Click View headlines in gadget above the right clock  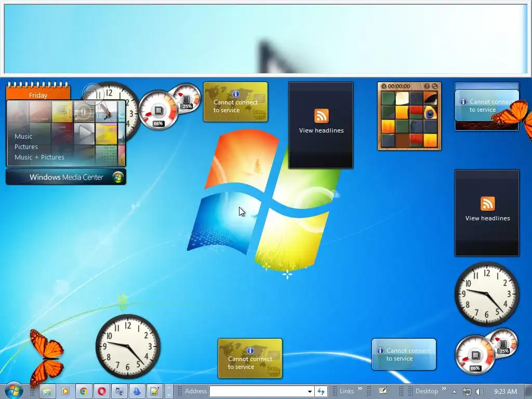tap(487, 218)
